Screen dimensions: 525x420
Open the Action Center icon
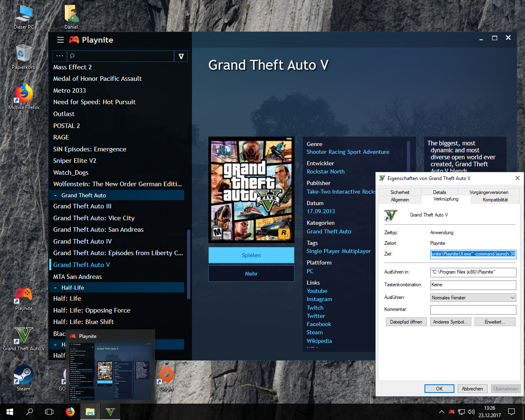511,412
